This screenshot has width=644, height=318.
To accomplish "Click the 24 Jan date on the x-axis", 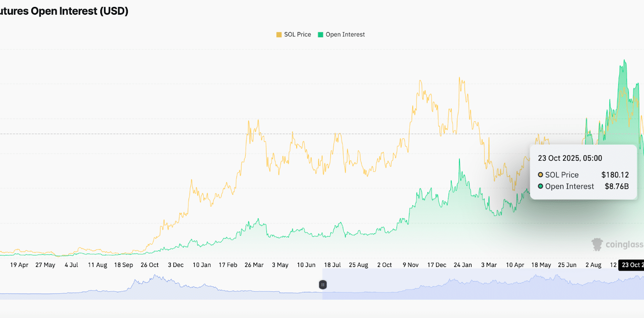I will [x=462, y=265].
